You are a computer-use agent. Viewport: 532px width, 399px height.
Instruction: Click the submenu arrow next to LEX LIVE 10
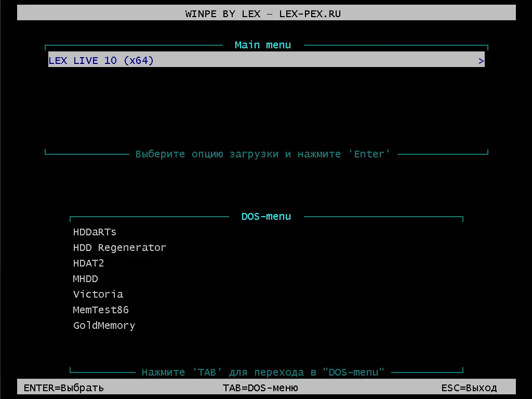click(481, 60)
